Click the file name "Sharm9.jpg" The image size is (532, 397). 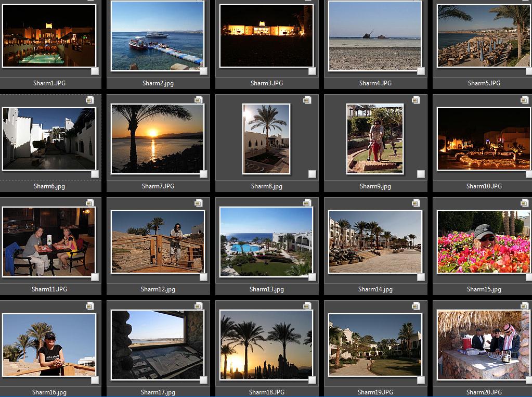[375, 186]
